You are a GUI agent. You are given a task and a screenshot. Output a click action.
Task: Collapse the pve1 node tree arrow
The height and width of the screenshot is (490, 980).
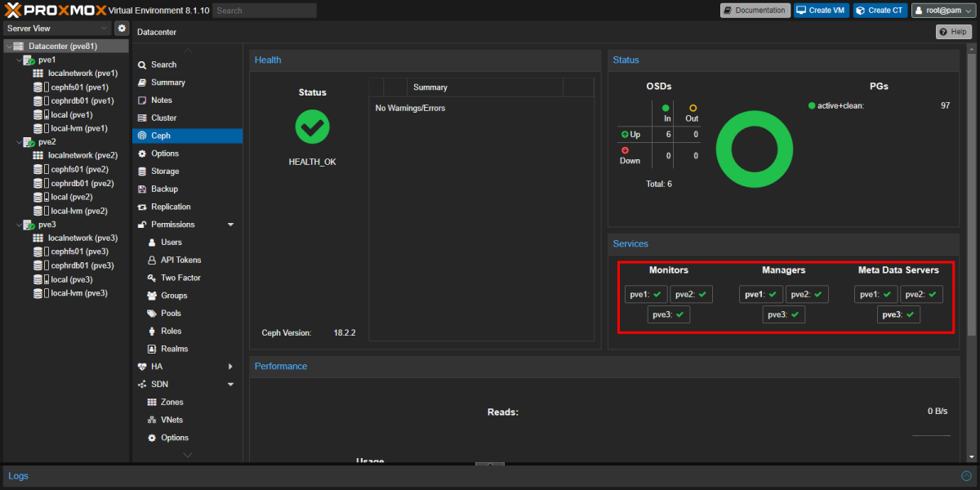coord(19,60)
